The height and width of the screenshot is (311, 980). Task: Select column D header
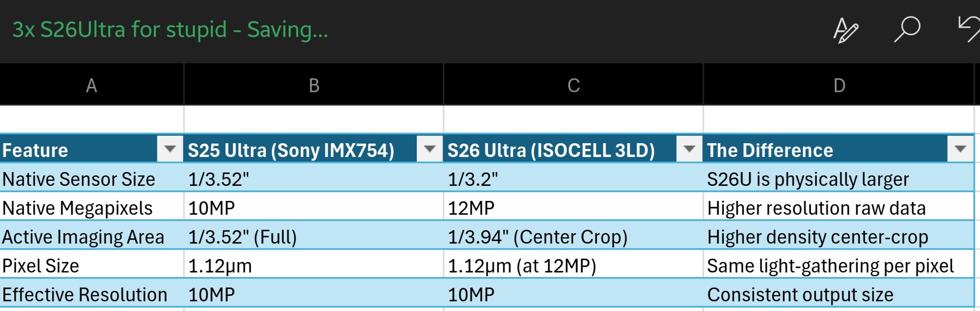click(839, 85)
